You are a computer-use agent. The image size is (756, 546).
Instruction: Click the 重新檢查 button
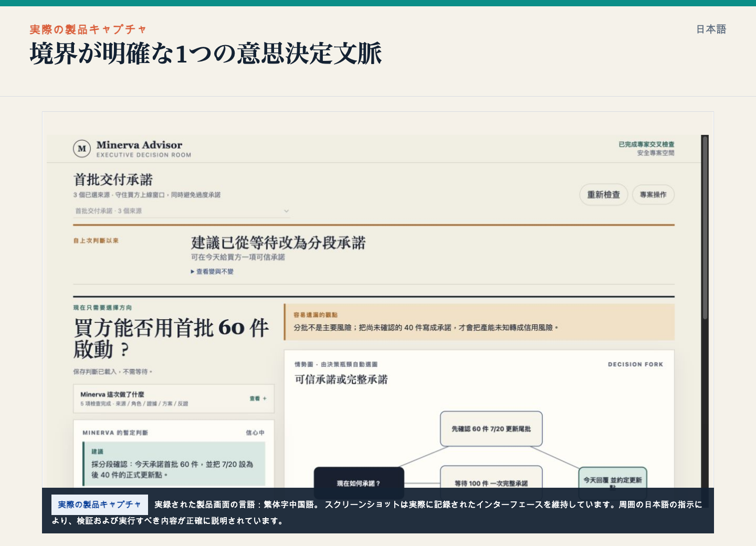[x=603, y=195]
